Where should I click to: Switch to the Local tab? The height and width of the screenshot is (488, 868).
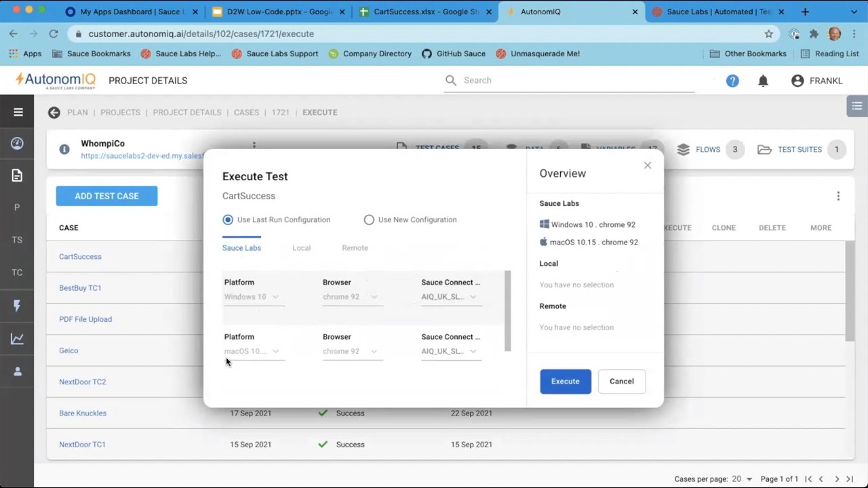coord(301,248)
